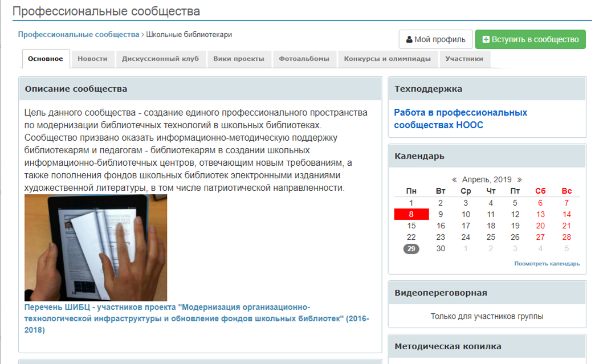
Task: Switch to the Фотоальбомы tab
Action: coord(304,59)
